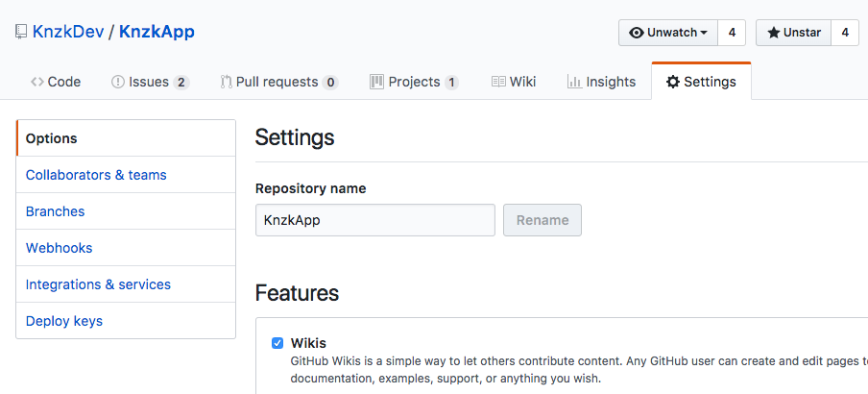Click the Settings gear icon
Viewport: 868px width, 394px height.
pyautogui.click(x=672, y=82)
